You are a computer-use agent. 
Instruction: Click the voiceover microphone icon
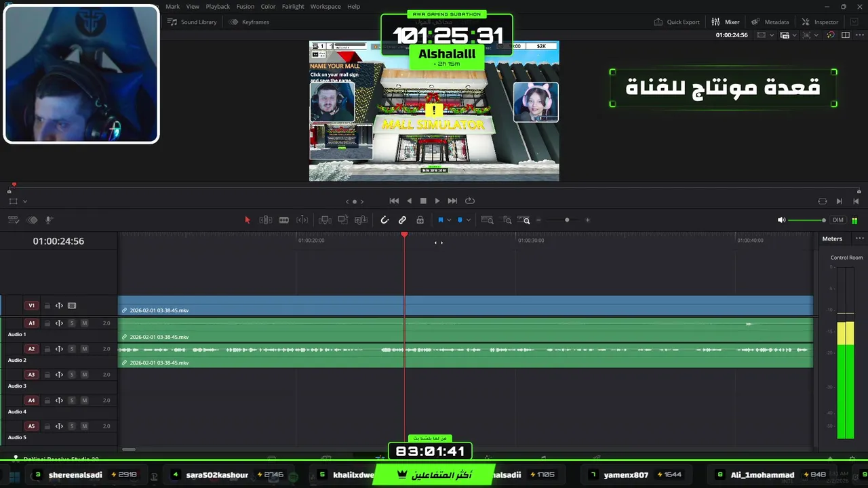[49, 220]
